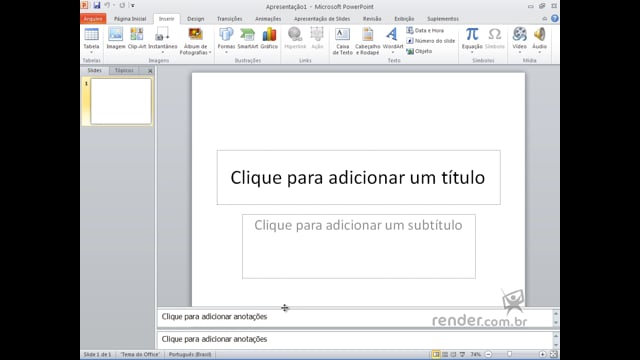Minimize the ribbon with the caret icon

(x=545, y=19)
